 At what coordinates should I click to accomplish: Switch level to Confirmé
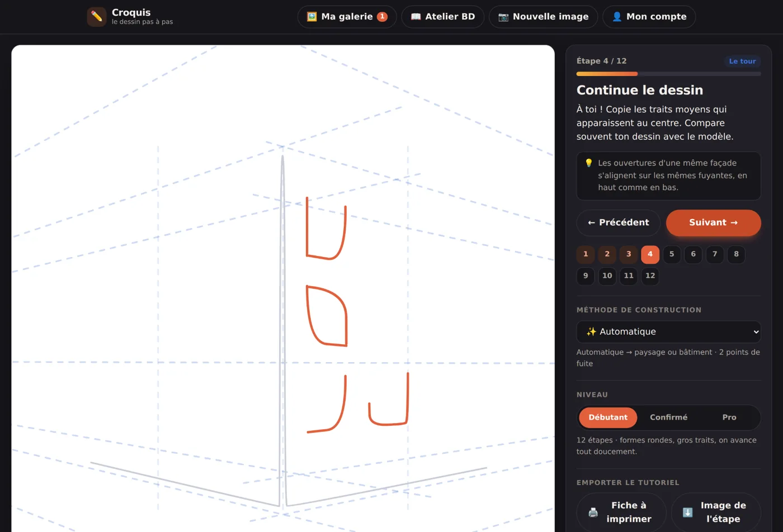pyautogui.click(x=668, y=417)
